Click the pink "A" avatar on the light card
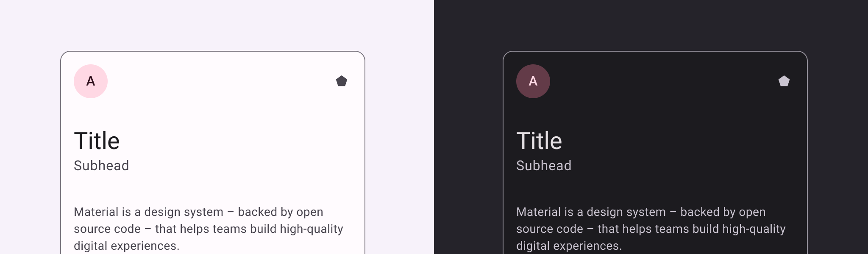The height and width of the screenshot is (254, 868). 91,81
